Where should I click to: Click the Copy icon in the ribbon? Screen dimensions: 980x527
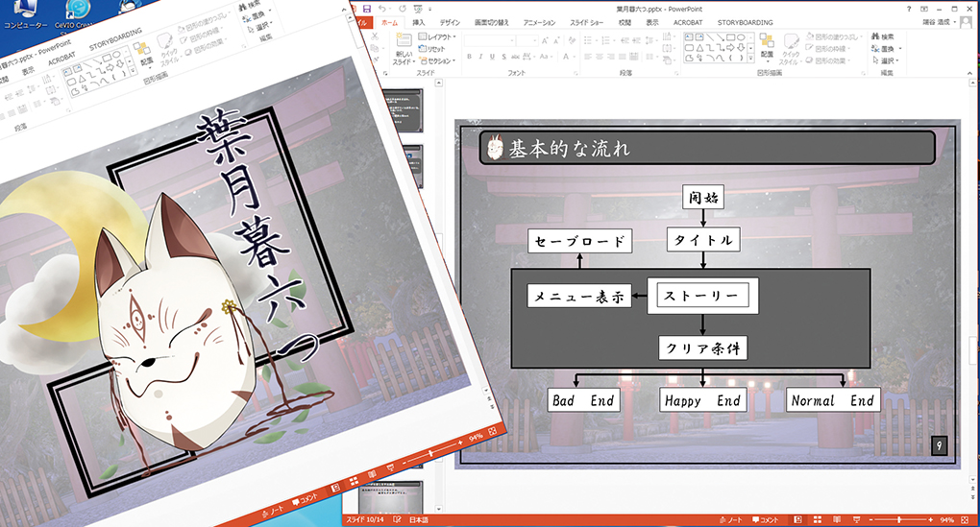[375, 49]
